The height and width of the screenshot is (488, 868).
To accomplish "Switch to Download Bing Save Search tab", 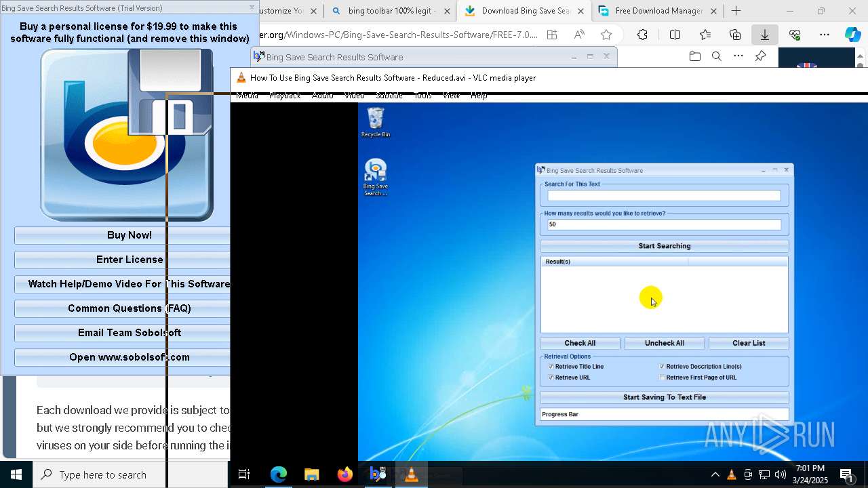I will coord(524,11).
